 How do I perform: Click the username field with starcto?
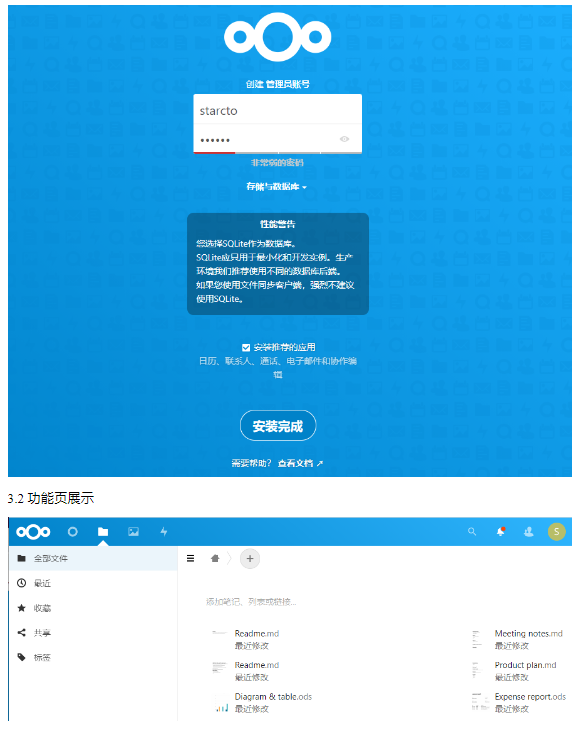[278, 111]
